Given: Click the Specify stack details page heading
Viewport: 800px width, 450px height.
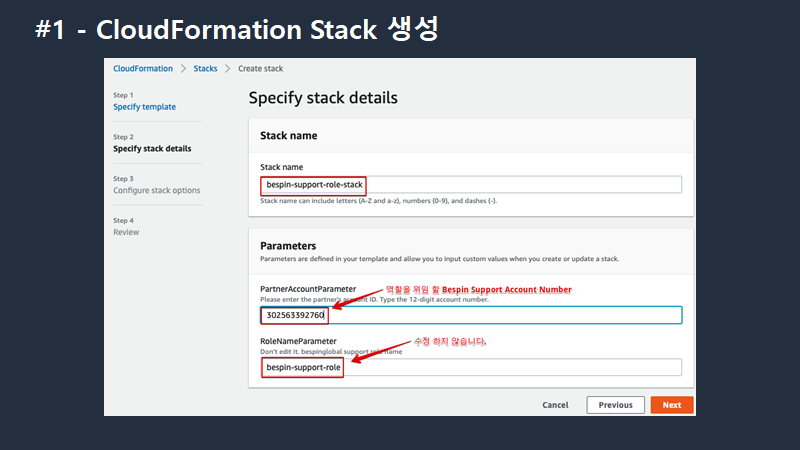Looking at the screenshot, I should [x=323, y=97].
